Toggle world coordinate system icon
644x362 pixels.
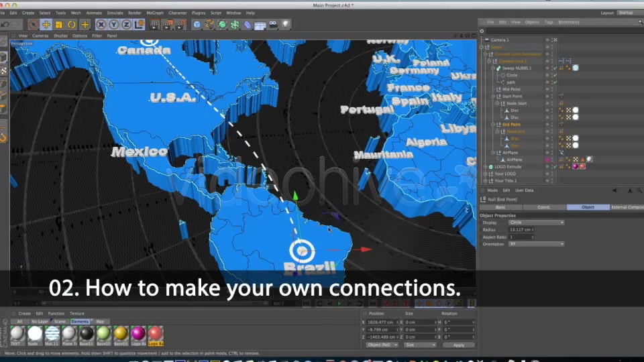click(140, 25)
